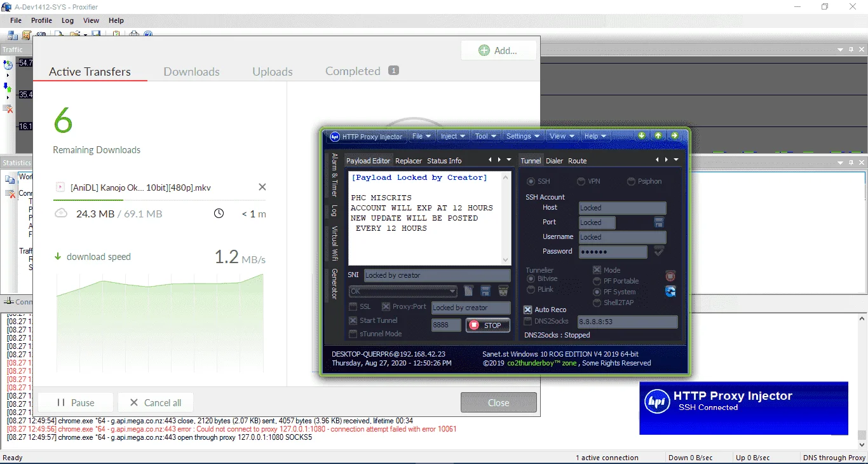
Task: Open the Injector Settings dropdown menu
Action: tap(523, 136)
